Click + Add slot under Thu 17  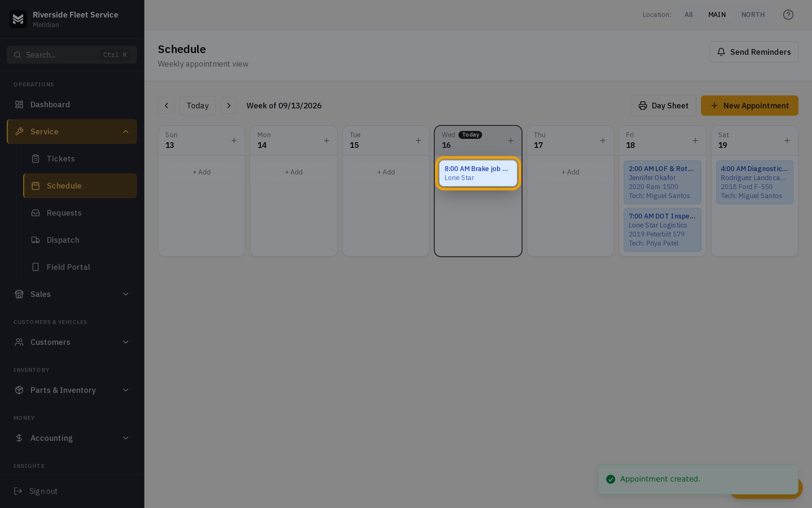pos(570,172)
